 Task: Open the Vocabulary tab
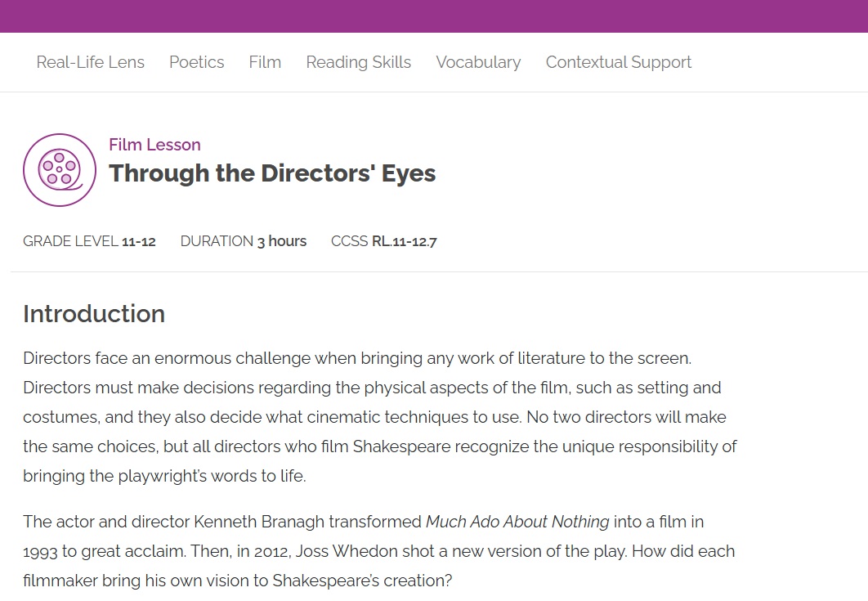pyautogui.click(x=478, y=62)
